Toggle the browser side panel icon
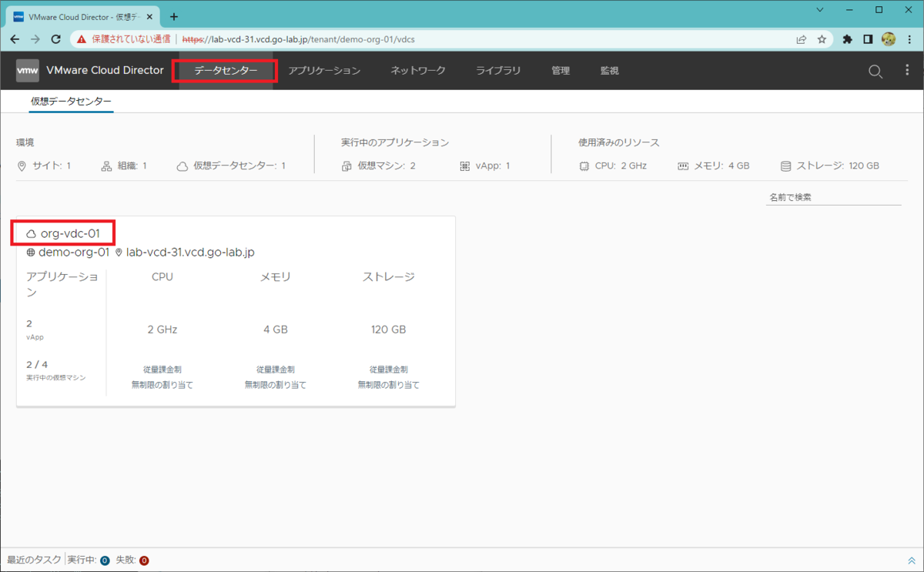This screenshot has width=924, height=572. (x=868, y=38)
